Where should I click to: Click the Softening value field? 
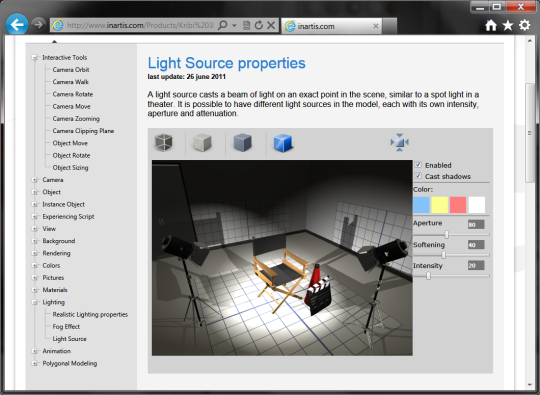tap(476, 245)
